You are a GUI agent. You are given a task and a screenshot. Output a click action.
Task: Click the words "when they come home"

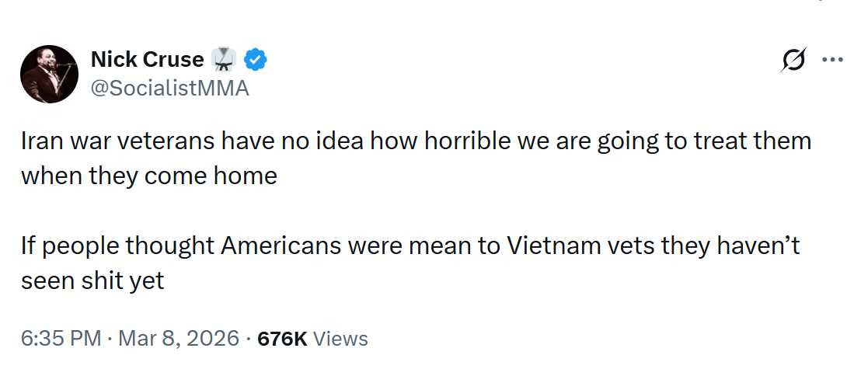coord(148,176)
